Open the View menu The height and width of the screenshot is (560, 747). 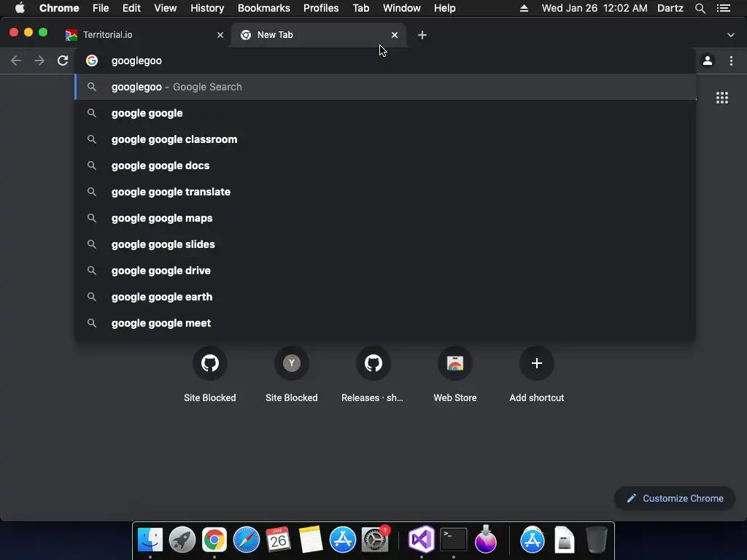(x=166, y=8)
